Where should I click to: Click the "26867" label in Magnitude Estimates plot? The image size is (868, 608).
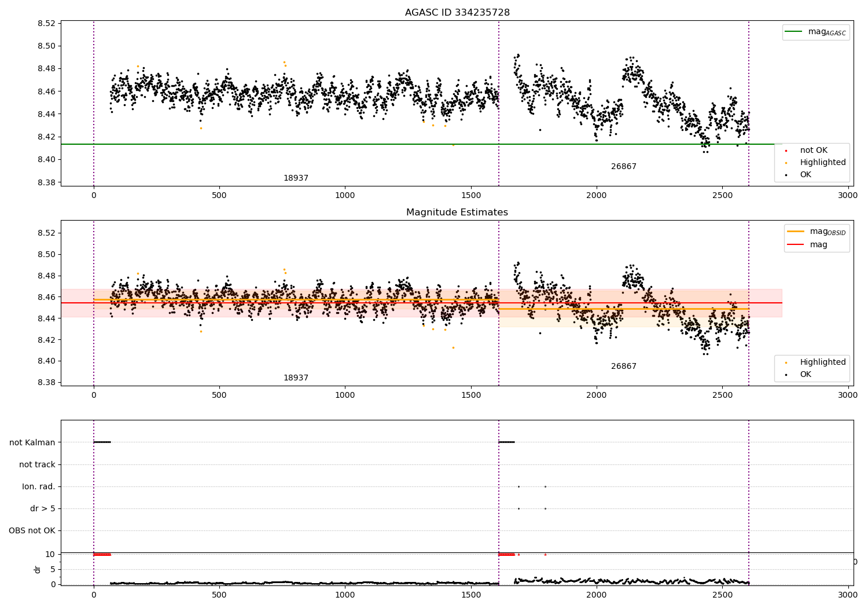[x=624, y=367]
